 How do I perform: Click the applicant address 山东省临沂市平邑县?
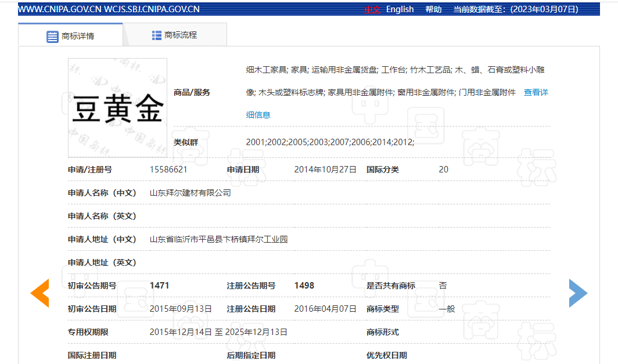click(218, 239)
